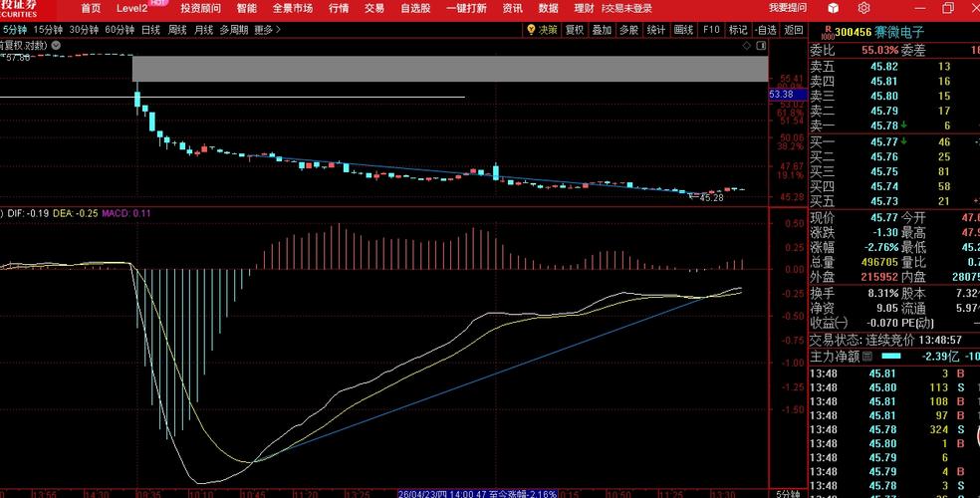
Task: Open 交易 menu
Action: point(374,8)
